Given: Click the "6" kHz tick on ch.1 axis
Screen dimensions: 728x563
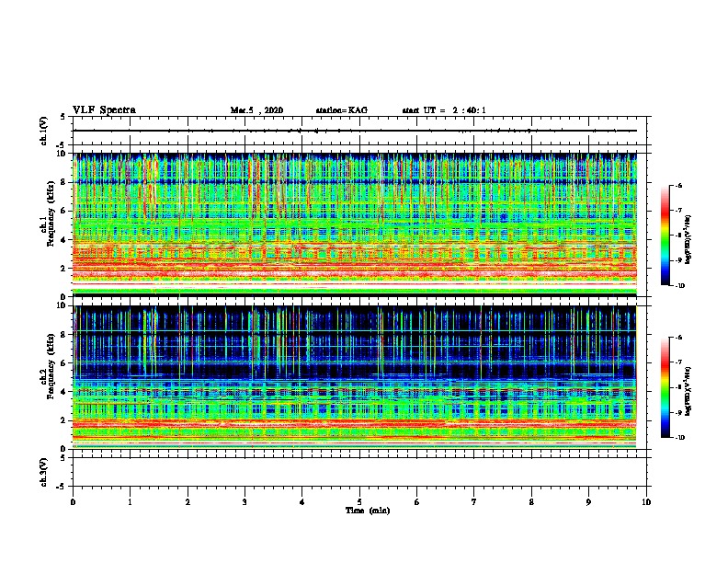Looking at the screenshot, I should [x=63, y=211].
